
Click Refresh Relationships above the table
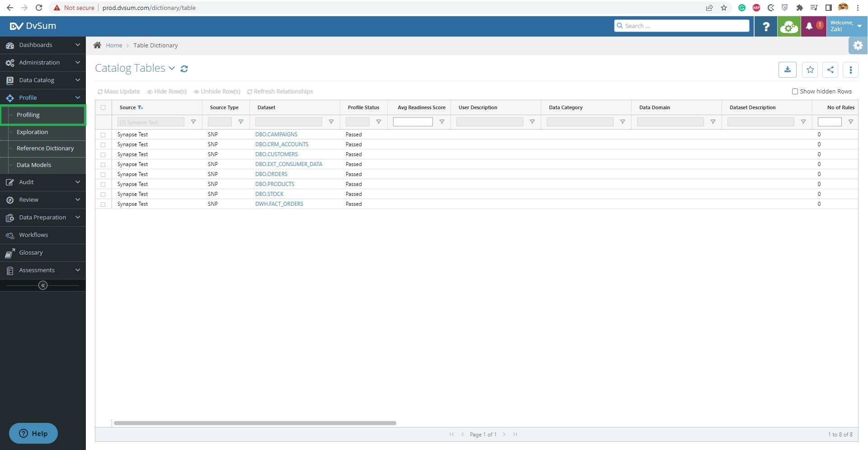(280, 91)
